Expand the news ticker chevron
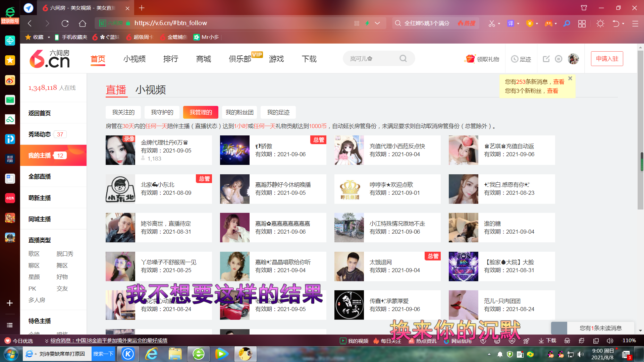 47,341
